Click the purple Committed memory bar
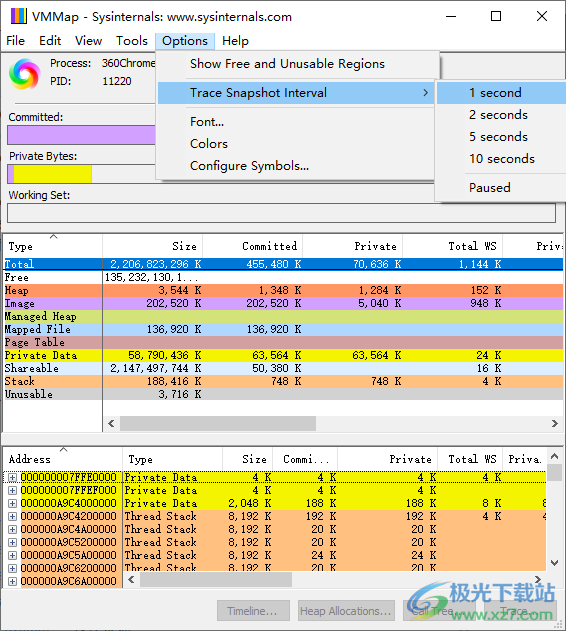Image resolution: width=566 pixels, height=631 pixels. [81, 135]
